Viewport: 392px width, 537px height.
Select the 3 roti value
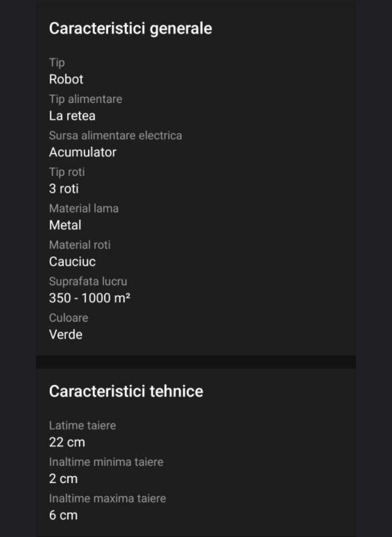pyautogui.click(x=64, y=189)
